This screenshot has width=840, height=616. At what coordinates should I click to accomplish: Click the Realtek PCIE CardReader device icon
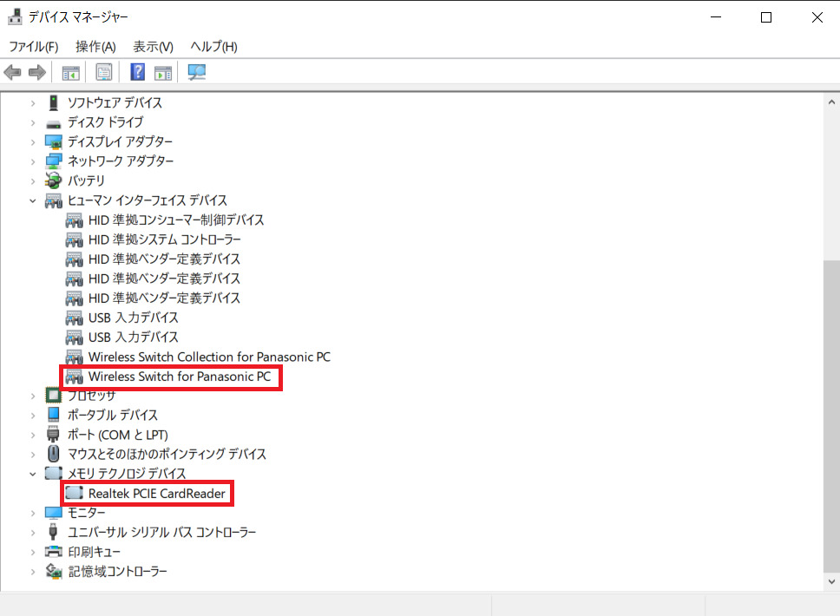(x=74, y=493)
